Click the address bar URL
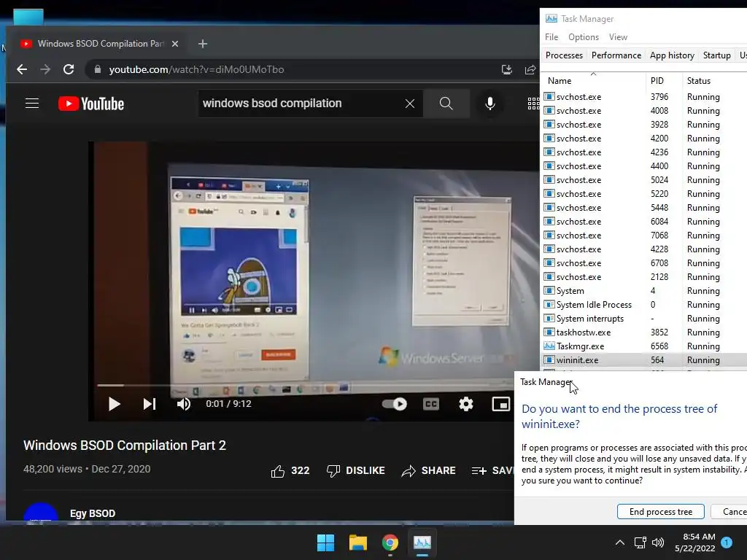Screen dimensions: 747x560 [x=196, y=69]
